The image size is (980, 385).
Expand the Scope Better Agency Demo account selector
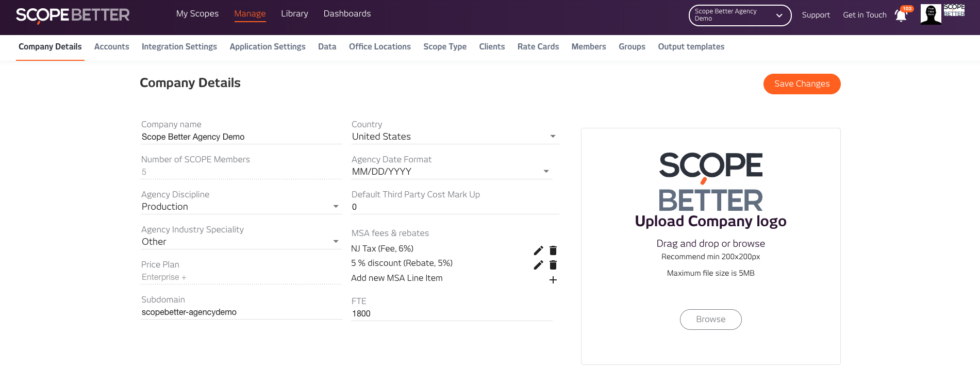pos(740,15)
